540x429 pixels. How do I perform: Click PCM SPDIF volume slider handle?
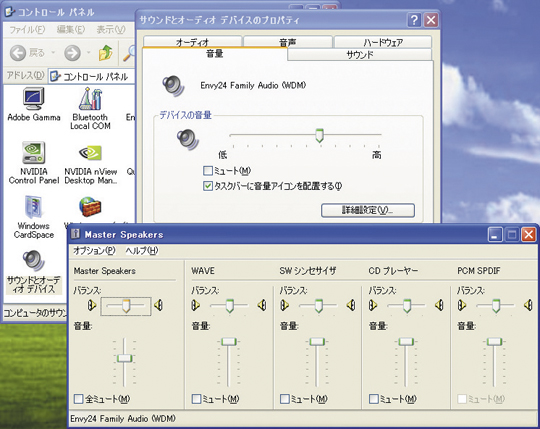[x=494, y=342]
